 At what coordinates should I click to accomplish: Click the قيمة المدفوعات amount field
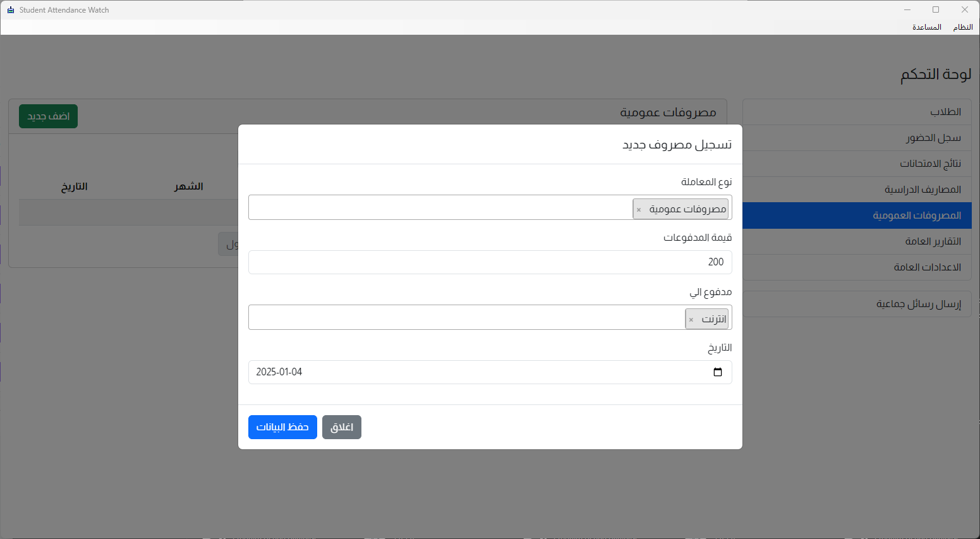(x=490, y=262)
